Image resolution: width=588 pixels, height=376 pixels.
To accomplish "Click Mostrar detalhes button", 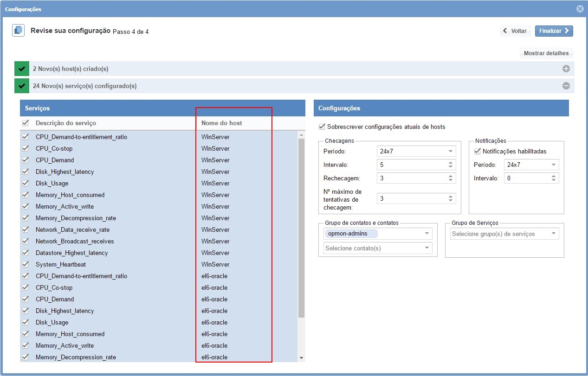I will click(546, 53).
